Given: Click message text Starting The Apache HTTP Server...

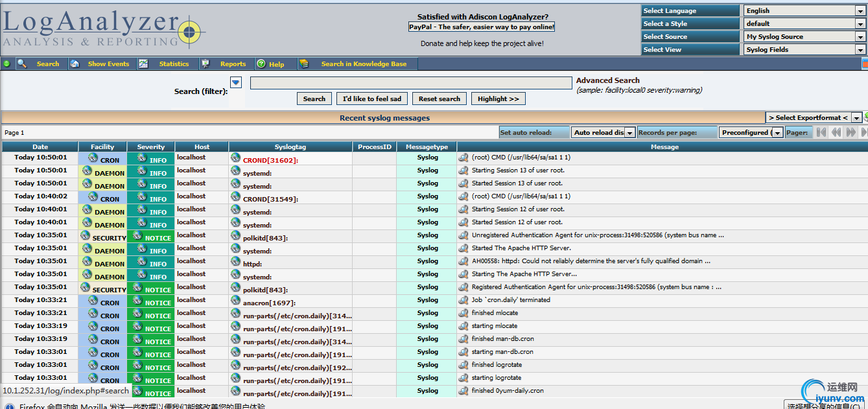Looking at the screenshot, I should (x=524, y=274).
